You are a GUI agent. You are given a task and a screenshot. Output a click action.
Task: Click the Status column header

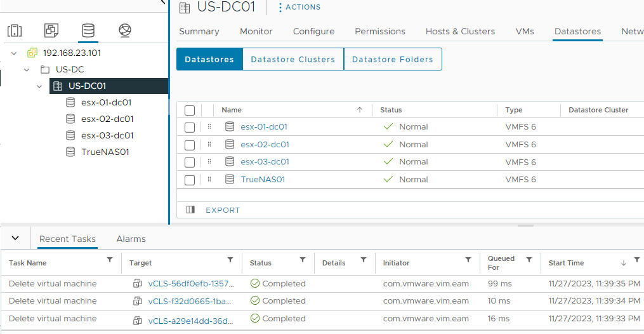[391, 110]
